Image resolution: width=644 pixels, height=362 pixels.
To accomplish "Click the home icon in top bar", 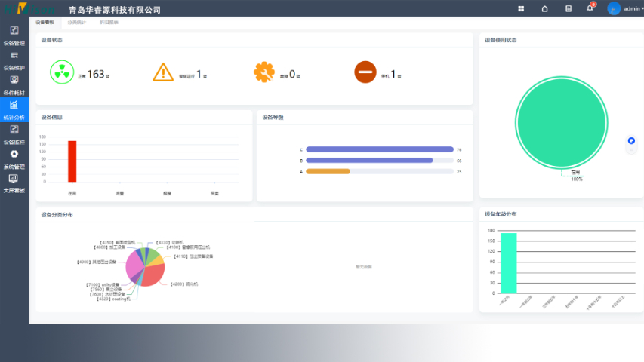I will 544,9.
